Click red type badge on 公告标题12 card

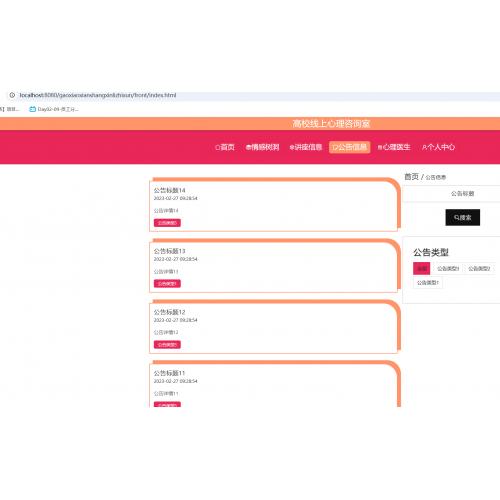pos(167,345)
